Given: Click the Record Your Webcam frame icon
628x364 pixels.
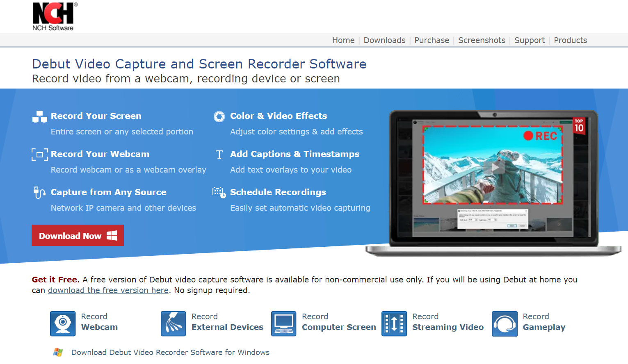Looking at the screenshot, I should pyautogui.click(x=40, y=155).
